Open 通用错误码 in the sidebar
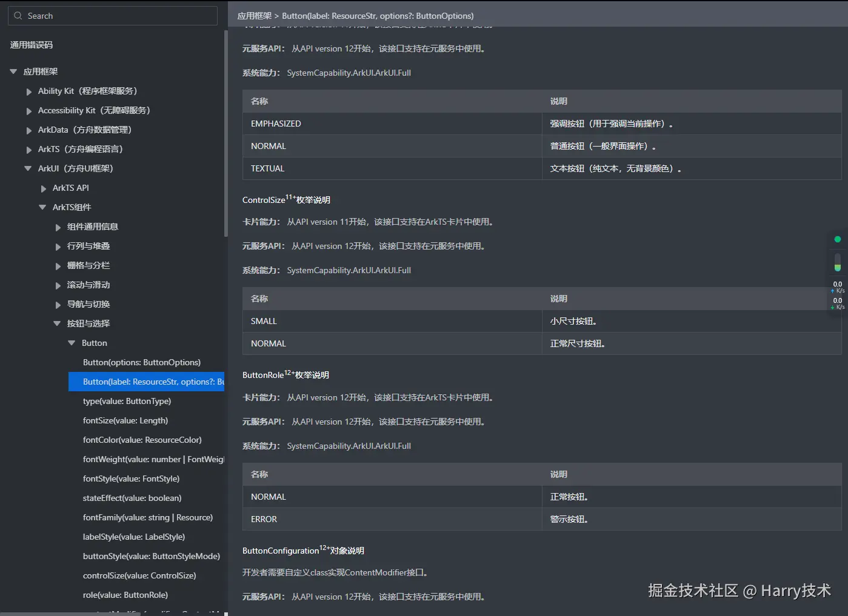 pos(32,45)
